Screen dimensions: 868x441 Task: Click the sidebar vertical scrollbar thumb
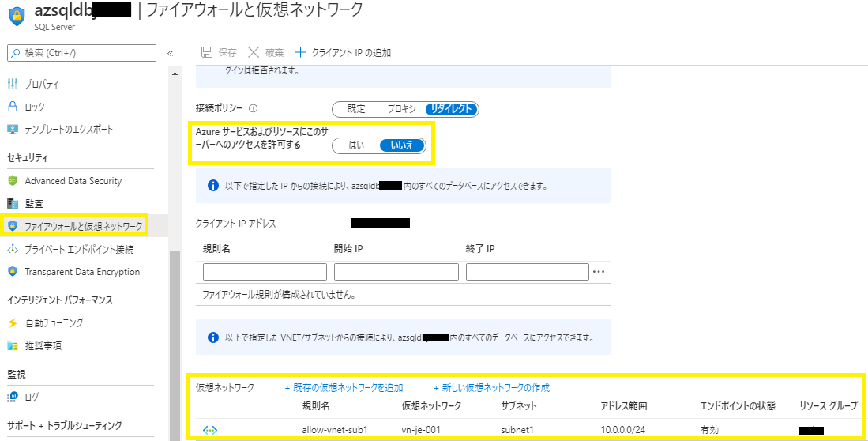(x=175, y=346)
